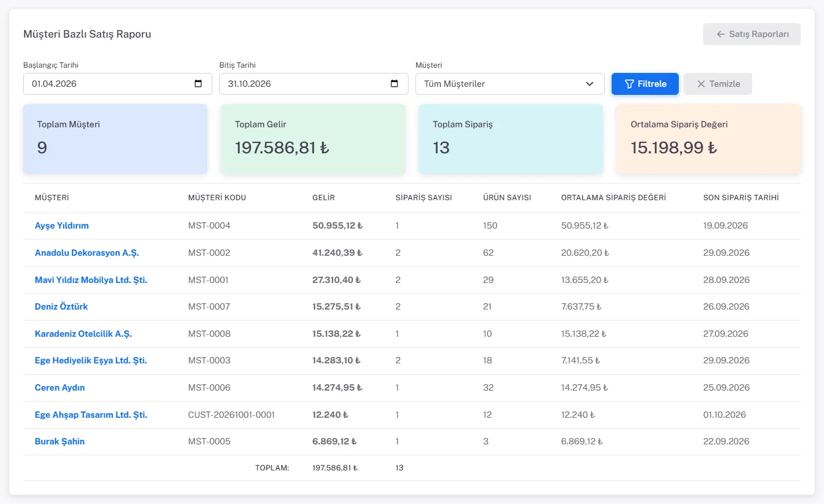The height and width of the screenshot is (504, 824).
Task: Select the Ortalama Sipariş Değeri card
Action: 709,139
